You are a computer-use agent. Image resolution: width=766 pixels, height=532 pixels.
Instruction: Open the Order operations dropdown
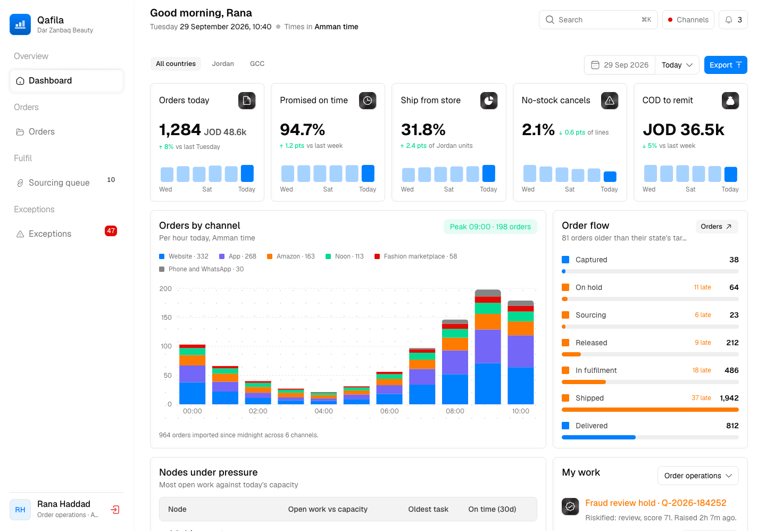coord(698,476)
